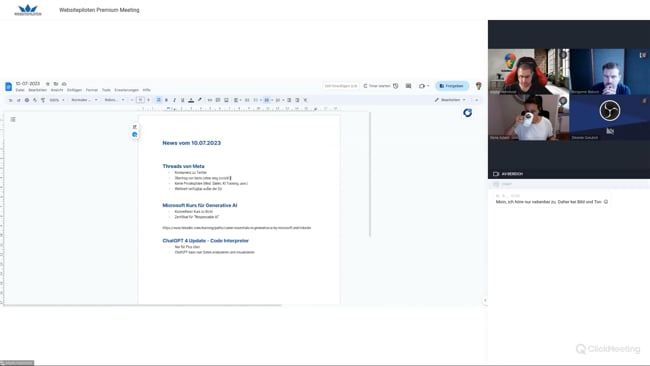The width and height of the screenshot is (650, 366).
Task: Click the heading 'Microsoft Kurs für Generative AI'
Action: coord(200,205)
